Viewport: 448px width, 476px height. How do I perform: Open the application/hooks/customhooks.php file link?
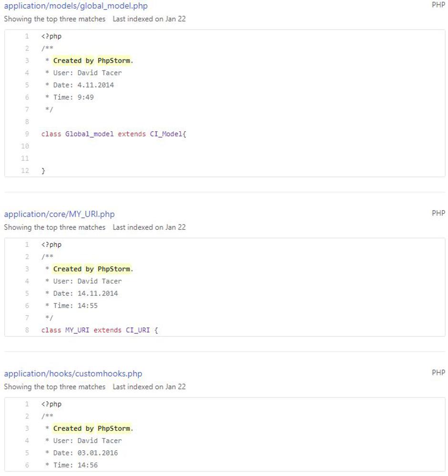pyautogui.click(x=73, y=374)
